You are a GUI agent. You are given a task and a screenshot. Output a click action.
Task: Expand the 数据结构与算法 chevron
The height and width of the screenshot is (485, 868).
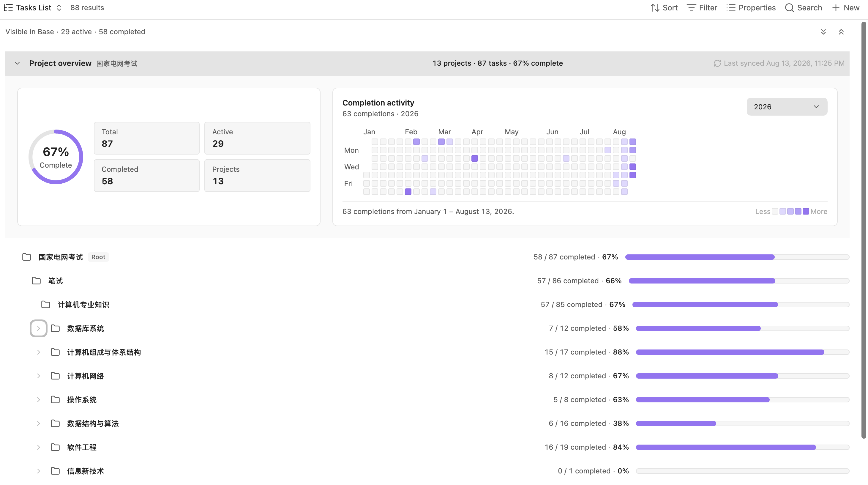pyautogui.click(x=38, y=423)
